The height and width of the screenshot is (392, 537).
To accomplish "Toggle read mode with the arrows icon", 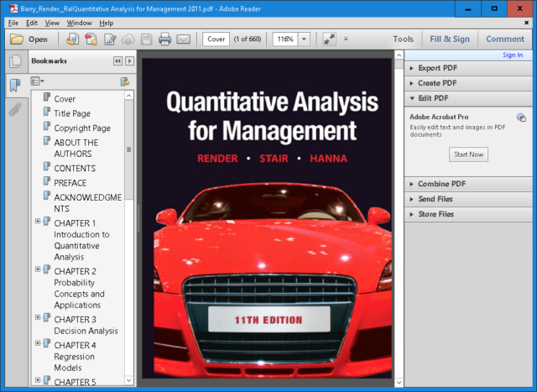I will pyautogui.click(x=329, y=39).
